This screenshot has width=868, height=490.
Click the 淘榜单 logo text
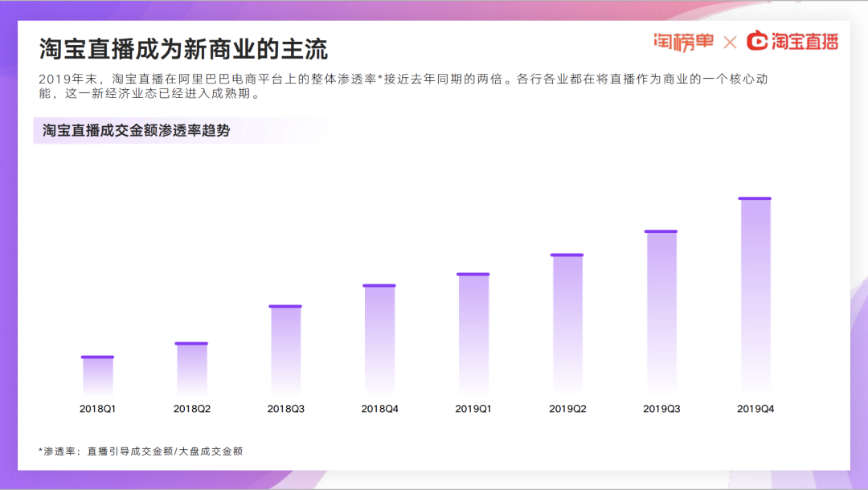click(x=684, y=42)
